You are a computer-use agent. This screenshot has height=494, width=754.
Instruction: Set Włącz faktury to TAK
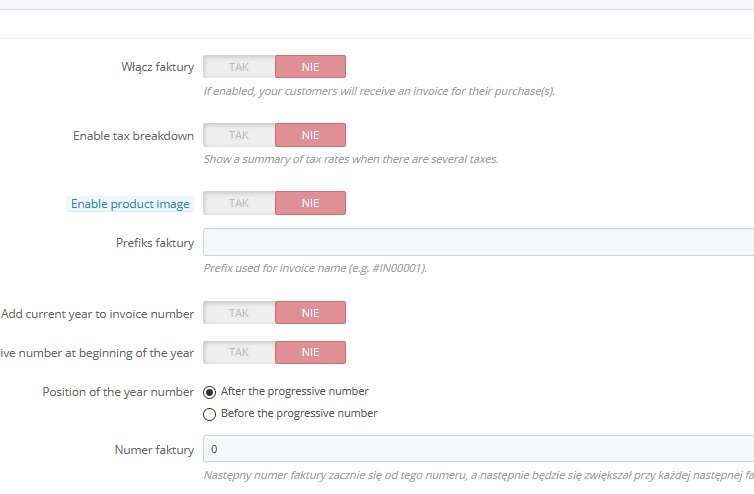point(239,67)
